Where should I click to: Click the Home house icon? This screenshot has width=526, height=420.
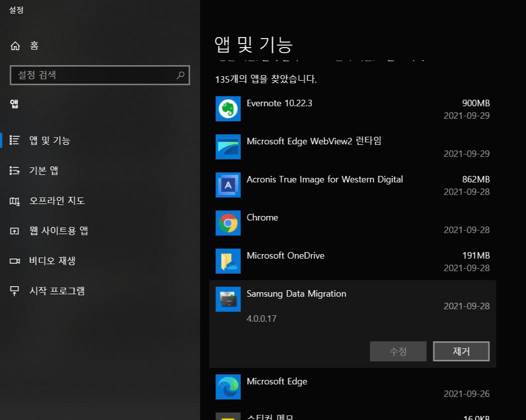(15, 46)
